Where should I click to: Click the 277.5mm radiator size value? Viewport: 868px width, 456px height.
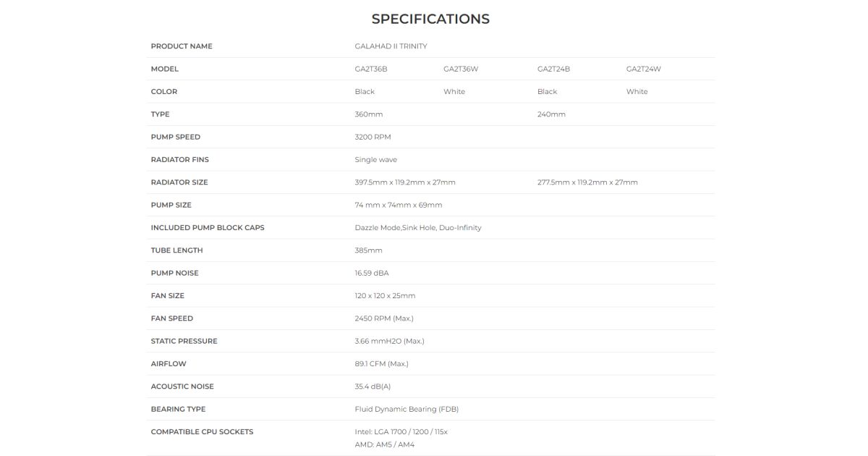click(587, 182)
